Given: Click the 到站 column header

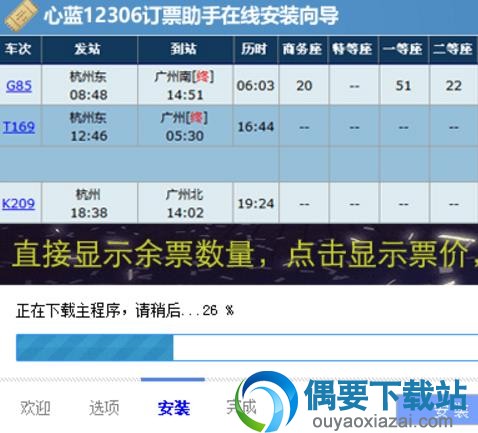Looking at the screenshot, I should tap(184, 49).
